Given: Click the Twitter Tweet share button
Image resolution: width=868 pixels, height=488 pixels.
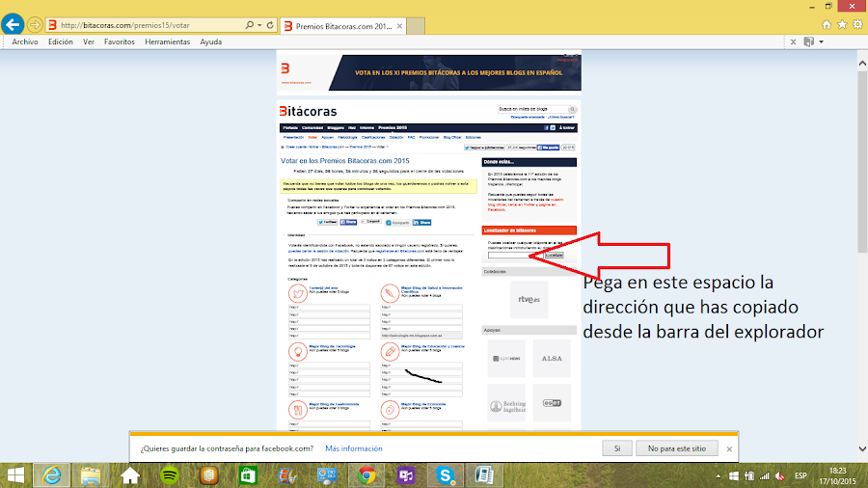Looking at the screenshot, I should [x=327, y=222].
